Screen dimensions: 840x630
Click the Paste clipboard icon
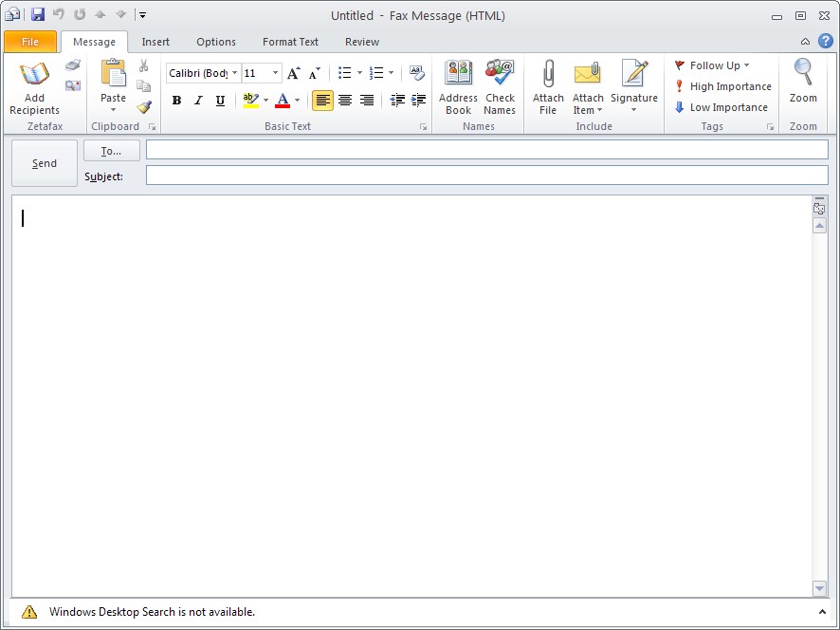tap(113, 73)
